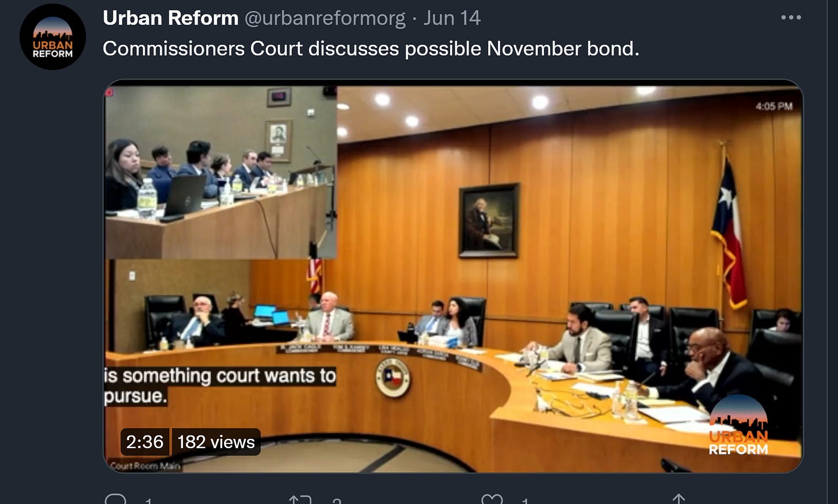Click the Texas county seal on the dais
Screen dimensions: 838x504
(393, 377)
